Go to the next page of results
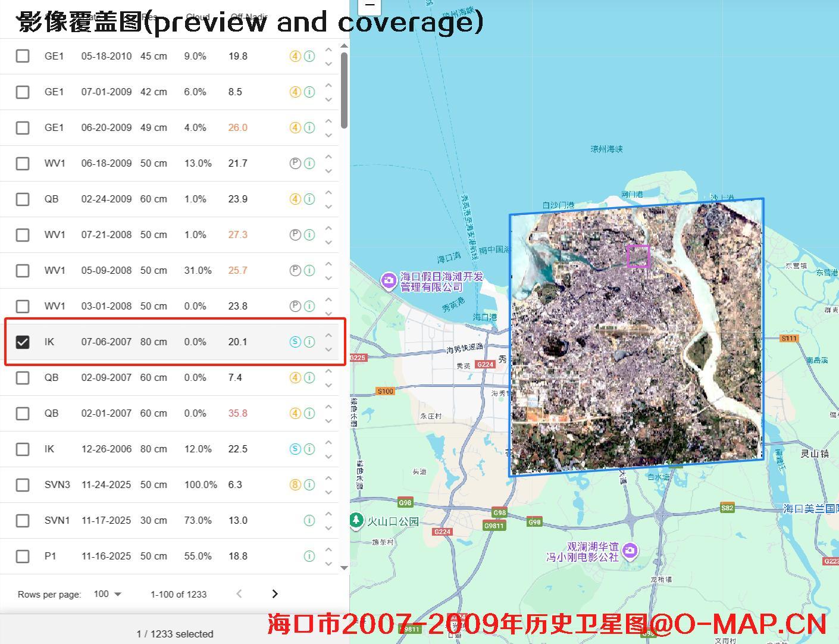 pos(274,593)
